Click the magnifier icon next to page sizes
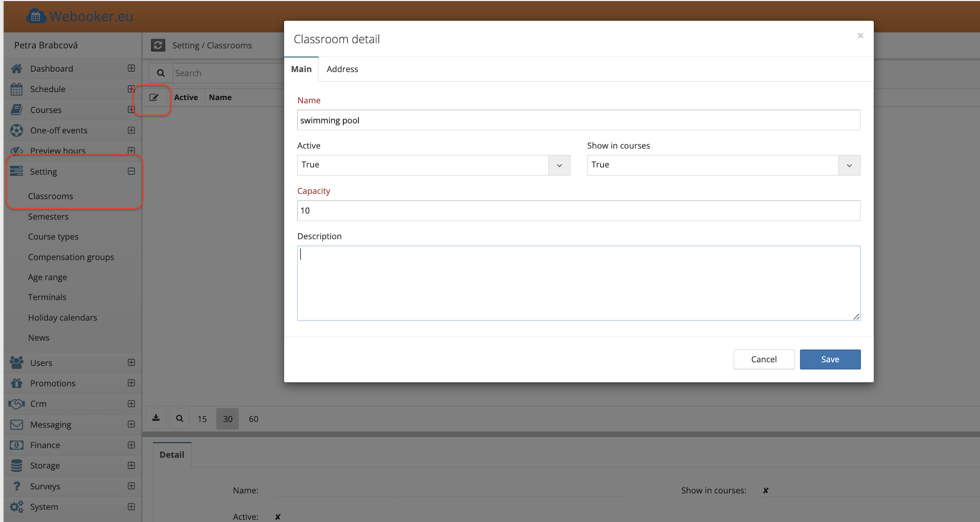This screenshot has width=980, height=522. [180, 419]
